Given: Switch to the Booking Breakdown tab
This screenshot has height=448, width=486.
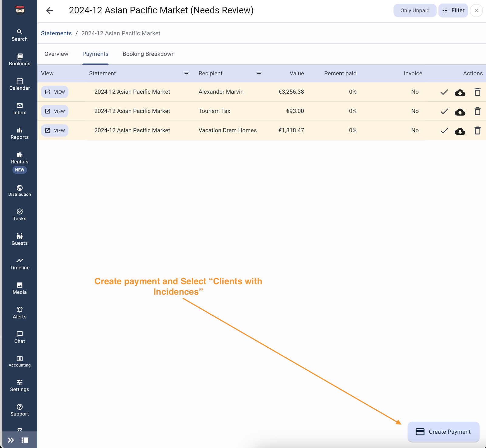Looking at the screenshot, I should pyautogui.click(x=149, y=54).
